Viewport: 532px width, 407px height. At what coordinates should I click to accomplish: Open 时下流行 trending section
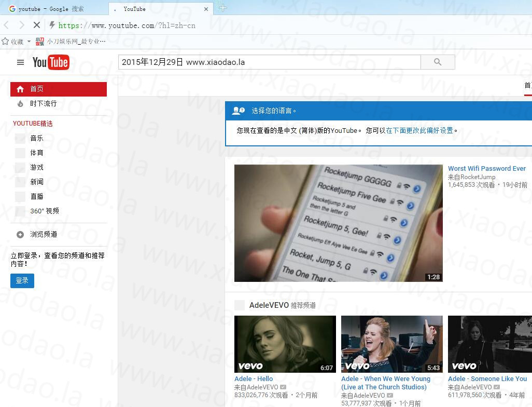pyautogui.click(x=44, y=104)
